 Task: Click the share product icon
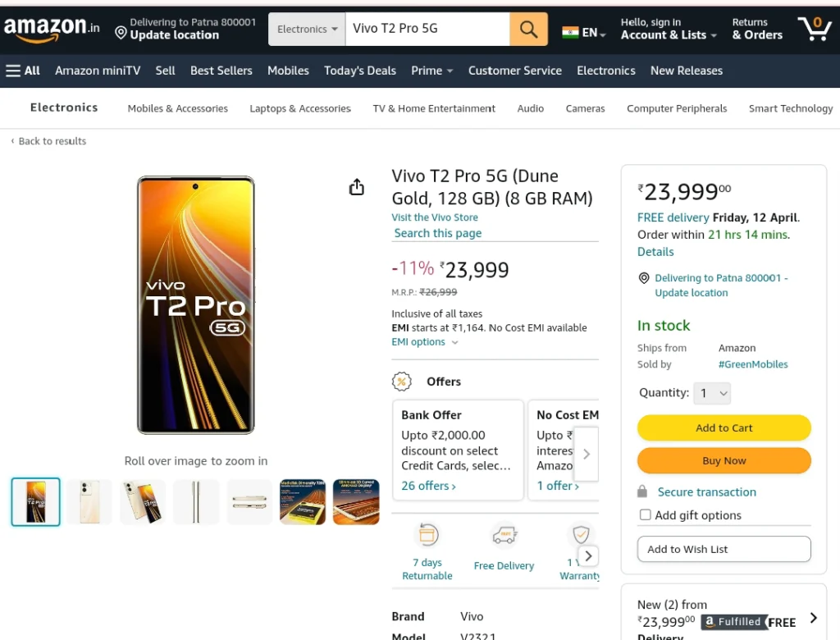coord(357,187)
